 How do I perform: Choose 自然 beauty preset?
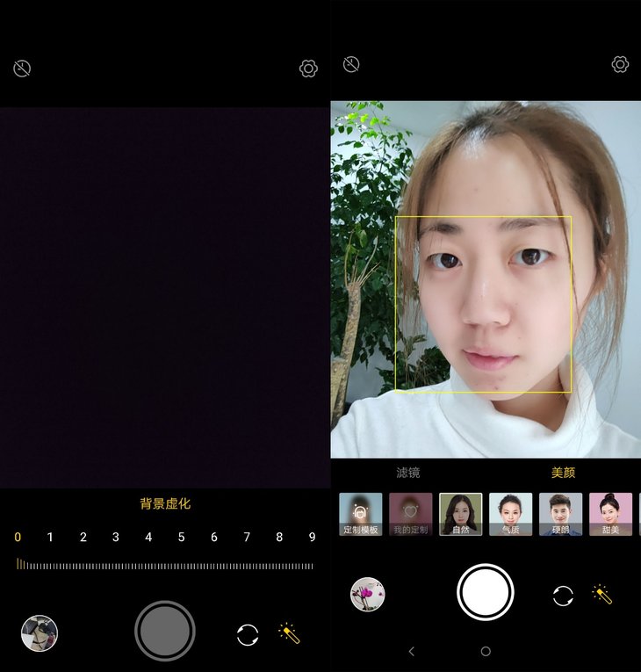click(461, 514)
